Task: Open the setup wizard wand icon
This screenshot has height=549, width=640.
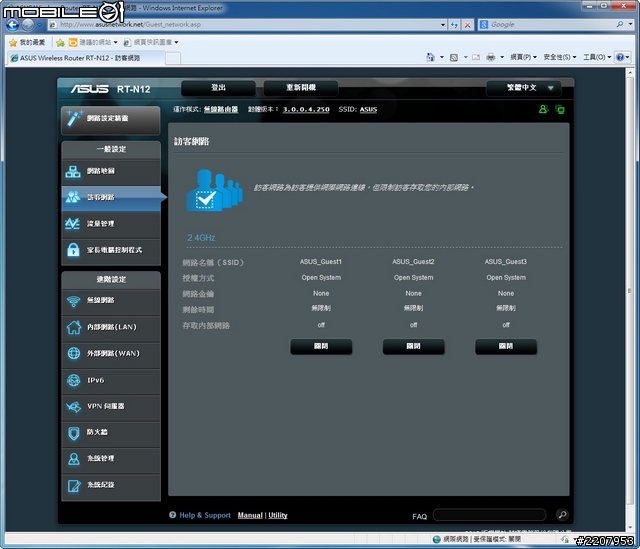Action: 74,118
